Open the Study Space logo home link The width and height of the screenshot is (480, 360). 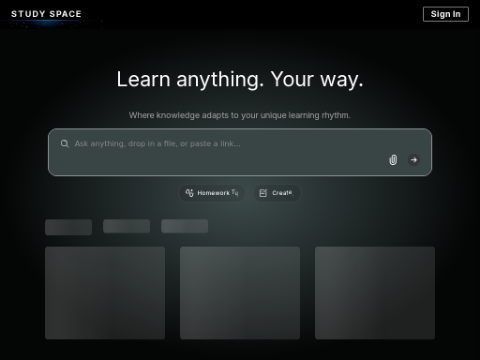tap(46, 14)
